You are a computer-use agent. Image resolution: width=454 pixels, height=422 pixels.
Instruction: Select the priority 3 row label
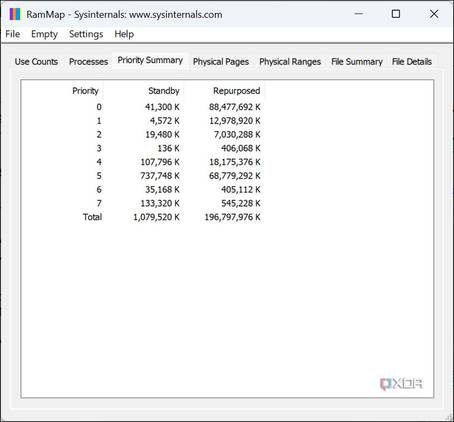pyautogui.click(x=99, y=148)
